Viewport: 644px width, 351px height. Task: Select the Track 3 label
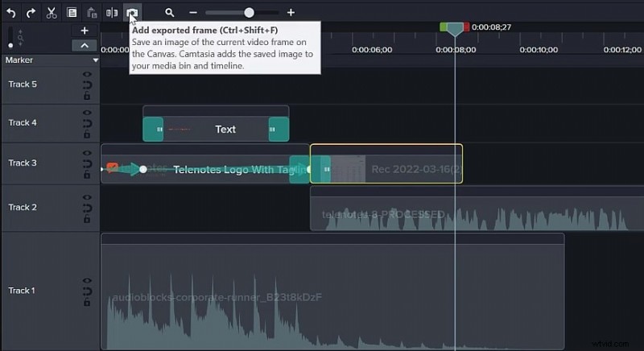click(x=23, y=163)
